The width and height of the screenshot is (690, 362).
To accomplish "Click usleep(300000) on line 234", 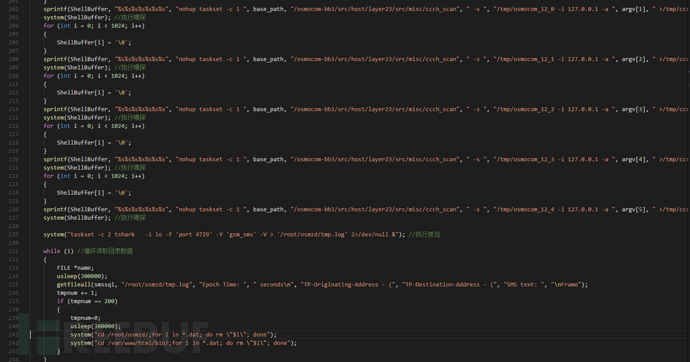I will click(x=82, y=276).
